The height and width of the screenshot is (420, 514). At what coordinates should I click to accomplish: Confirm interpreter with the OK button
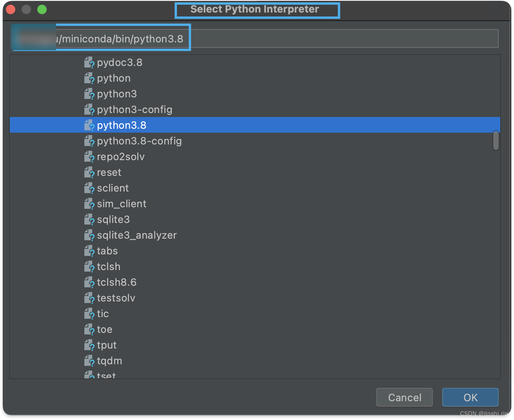(470, 398)
